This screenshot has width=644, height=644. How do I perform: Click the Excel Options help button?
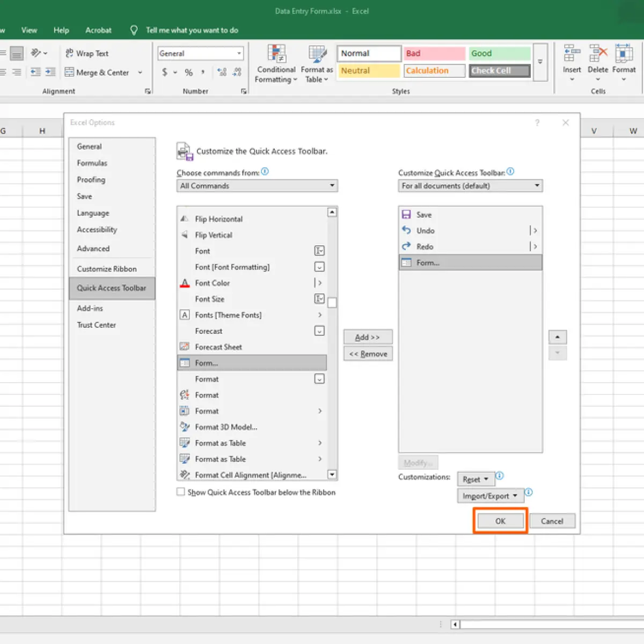click(537, 123)
